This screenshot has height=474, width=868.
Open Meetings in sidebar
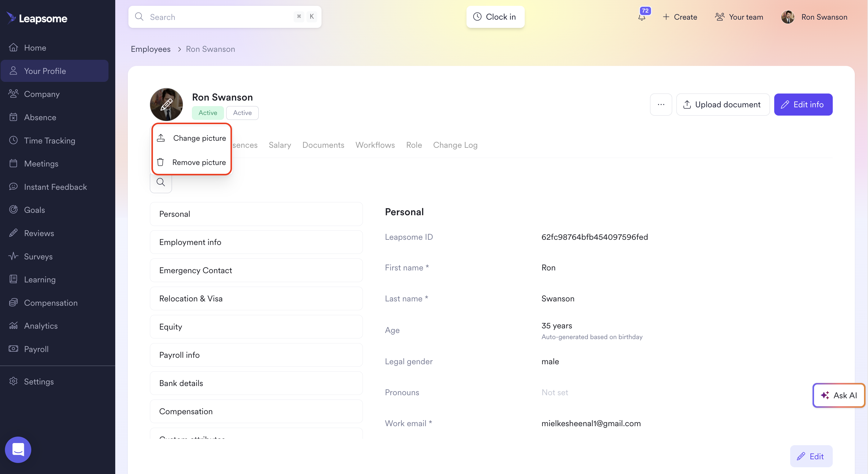tap(55, 163)
